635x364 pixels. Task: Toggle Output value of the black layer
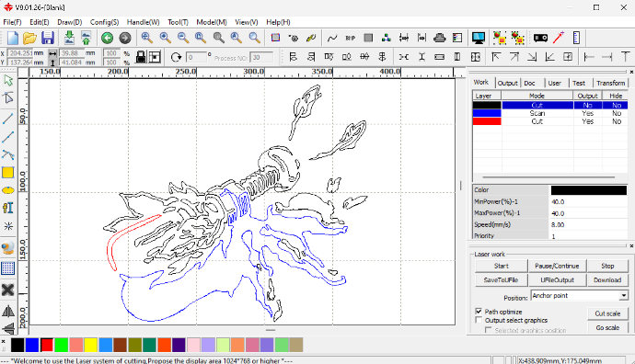click(x=588, y=105)
